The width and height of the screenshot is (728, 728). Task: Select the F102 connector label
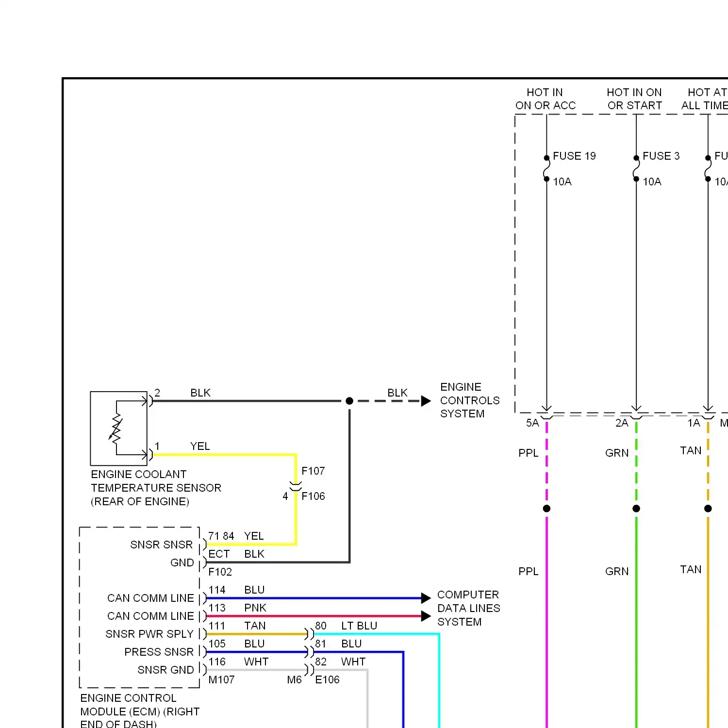pyautogui.click(x=220, y=572)
